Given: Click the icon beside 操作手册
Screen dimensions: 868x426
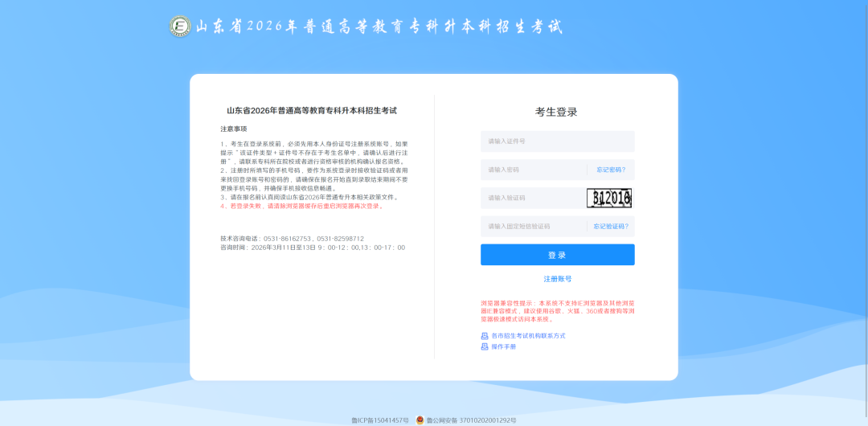Looking at the screenshot, I should [485, 346].
